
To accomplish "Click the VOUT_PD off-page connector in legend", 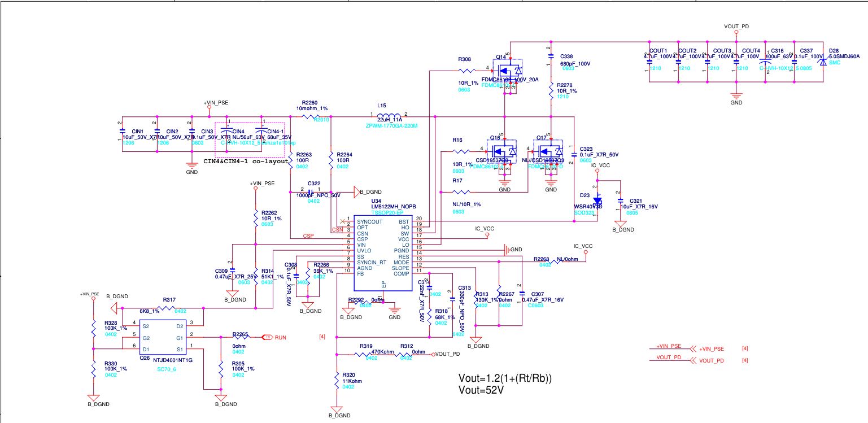I will 692,360.
